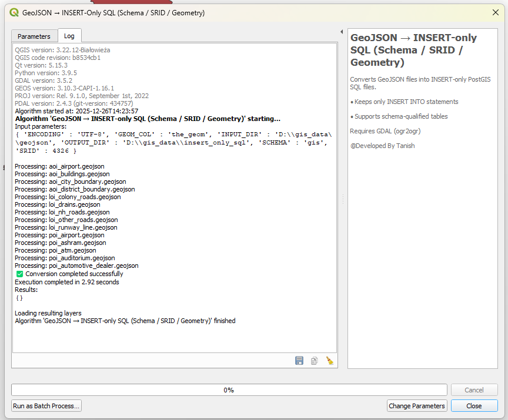Click 'QGIS code revision: b8534cb1' line

(58, 58)
